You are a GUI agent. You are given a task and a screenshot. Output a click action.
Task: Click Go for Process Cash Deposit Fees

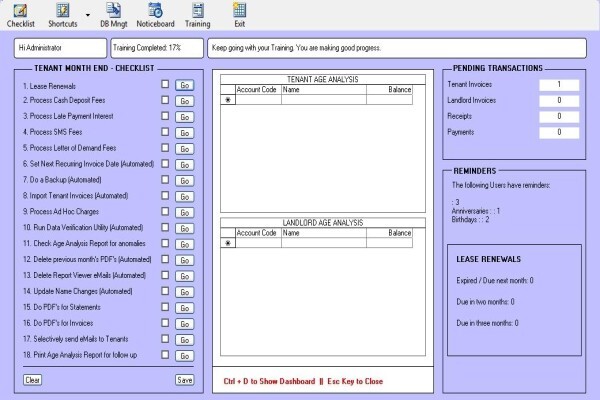click(x=184, y=101)
